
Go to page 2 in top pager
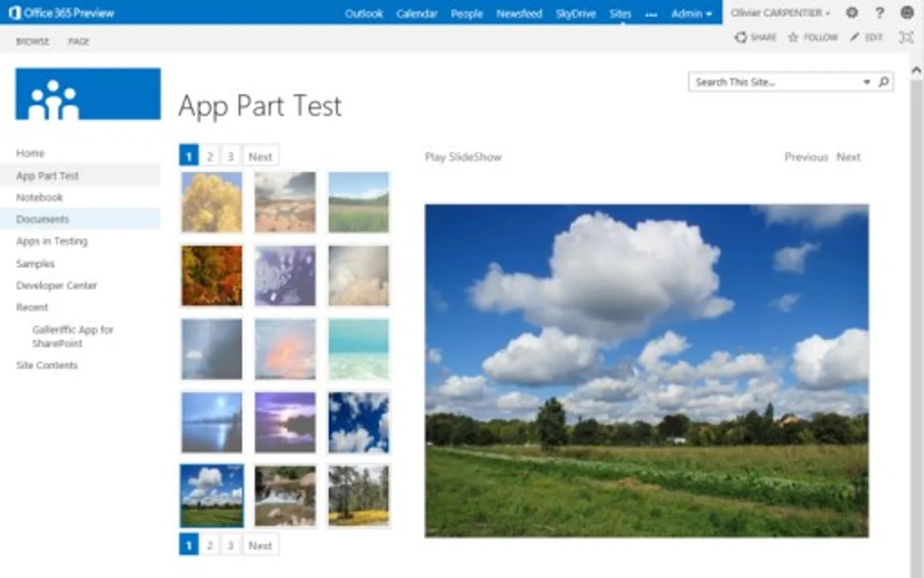point(210,156)
